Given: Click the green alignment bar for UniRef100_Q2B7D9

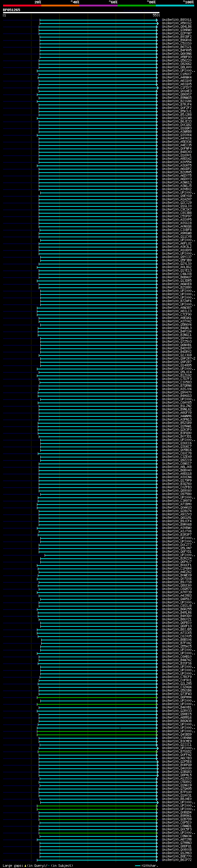Looking at the screenshot, I should (x=98, y=819).
